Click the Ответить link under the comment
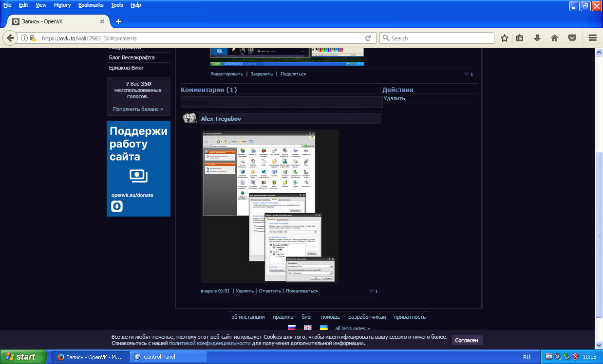This screenshot has width=603, height=364. pos(270,291)
